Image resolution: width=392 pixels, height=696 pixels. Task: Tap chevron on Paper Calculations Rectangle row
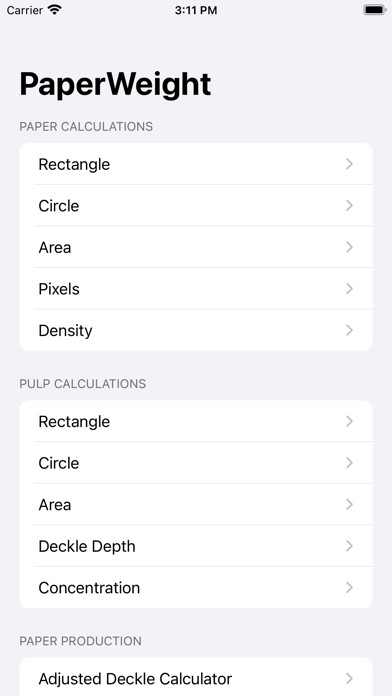349,164
